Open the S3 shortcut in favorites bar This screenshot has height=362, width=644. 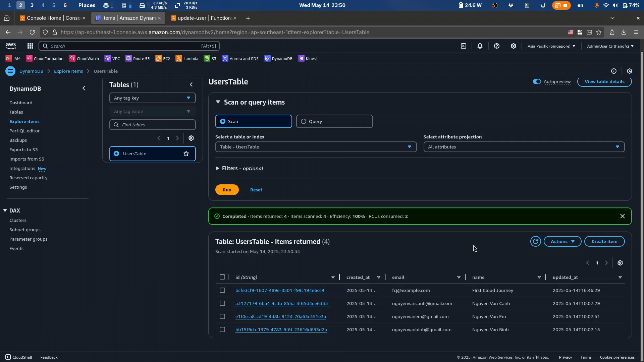click(x=210, y=58)
